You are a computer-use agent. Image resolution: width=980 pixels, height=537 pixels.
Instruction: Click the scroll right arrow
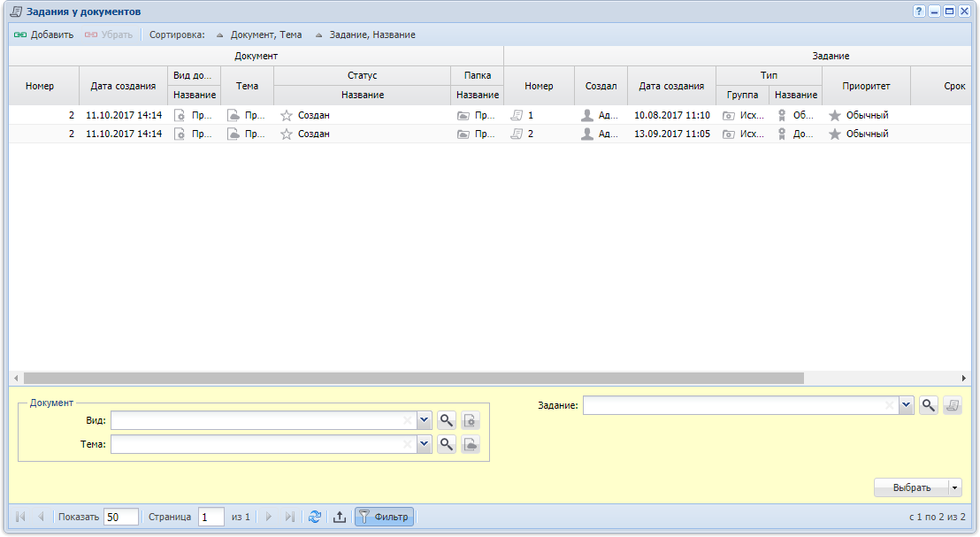[x=963, y=379]
